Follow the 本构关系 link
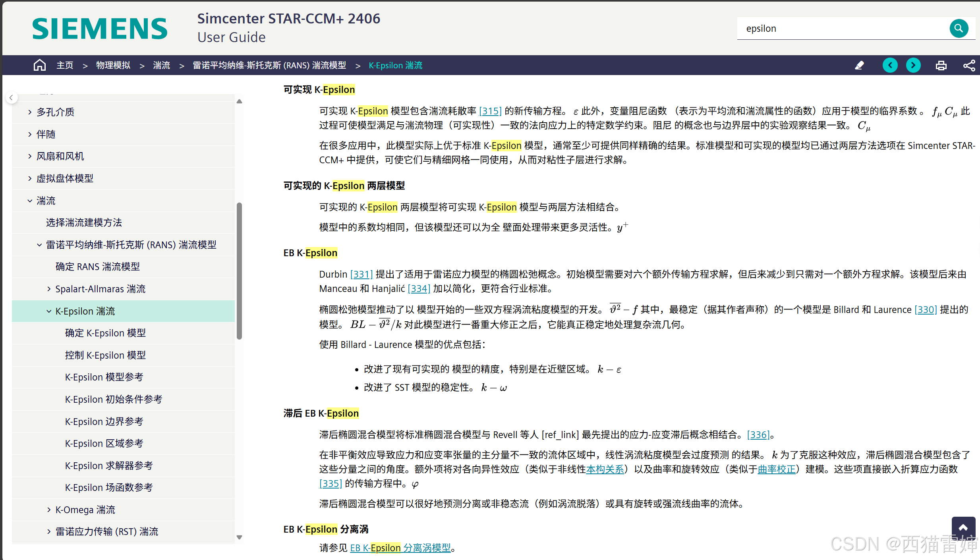The image size is (980, 560). 605,469
